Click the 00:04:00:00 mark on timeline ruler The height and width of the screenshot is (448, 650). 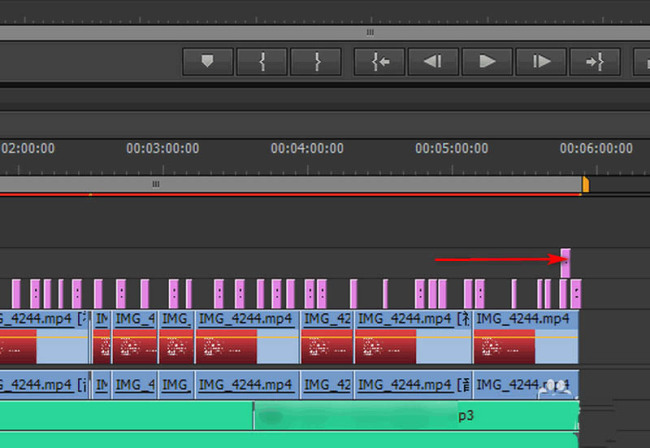point(307,148)
